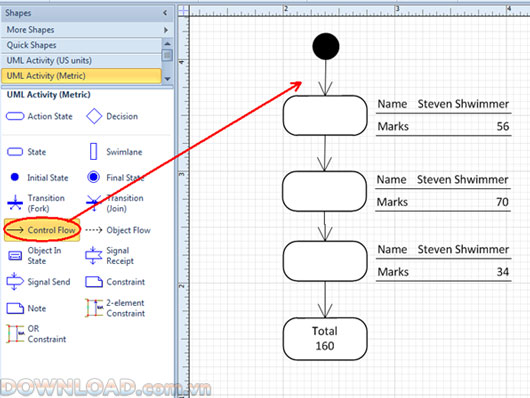The height and width of the screenshot is (398, 530).
Task: Select the Total 160 state box
Action: pyautogui.click(x=325, y=339)
